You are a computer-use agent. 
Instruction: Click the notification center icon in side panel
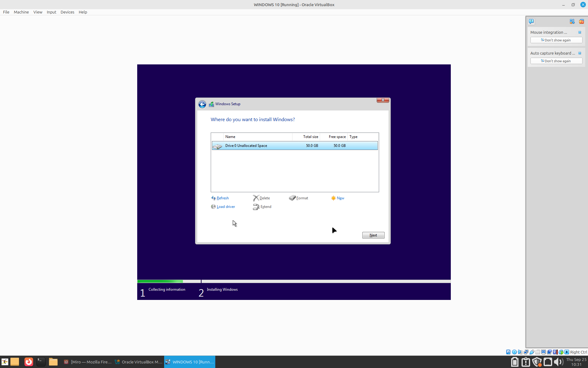tap(531, 21)
